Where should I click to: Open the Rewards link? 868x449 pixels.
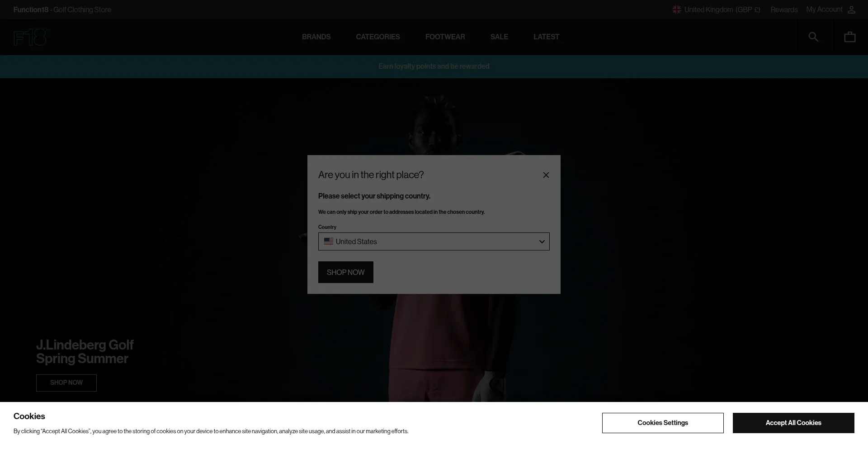[784, 9]
